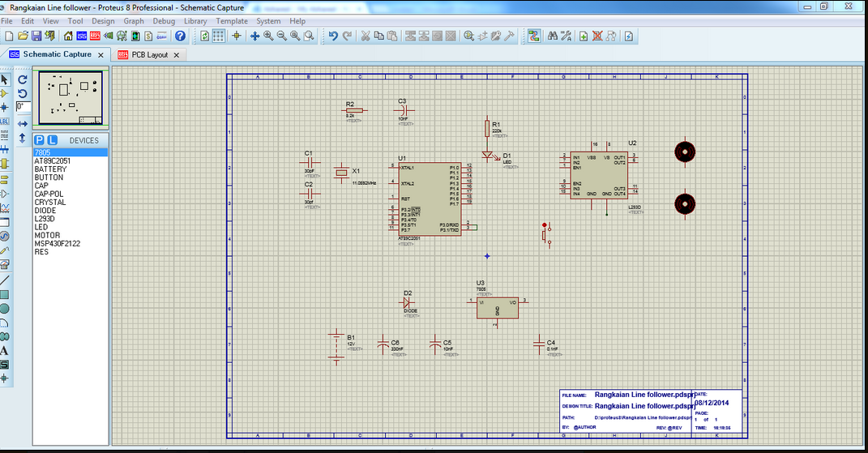Screen dimensions: 868x453
Task: Close the PCB Layout tab
Action: click(177, 55)
